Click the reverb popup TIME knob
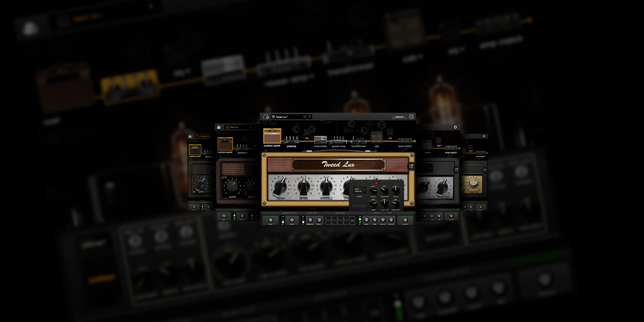Screen dimensions: 644x322 coord(373,203)
